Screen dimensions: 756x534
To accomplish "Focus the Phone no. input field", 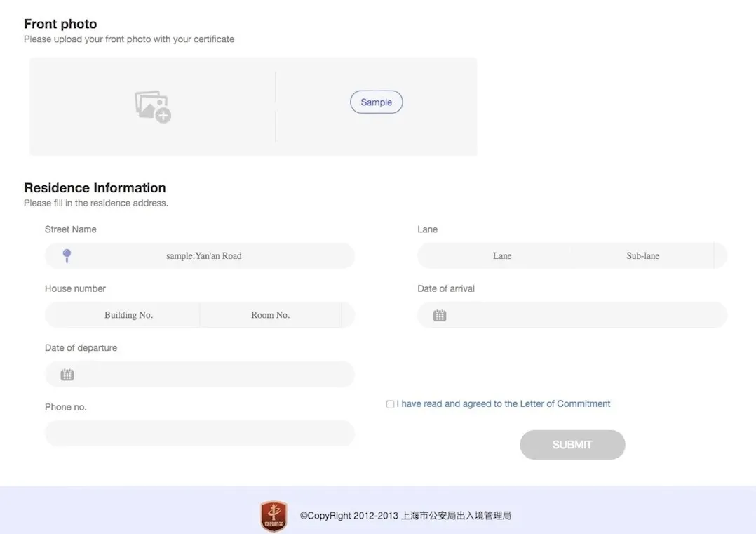I will pos(200,434).
